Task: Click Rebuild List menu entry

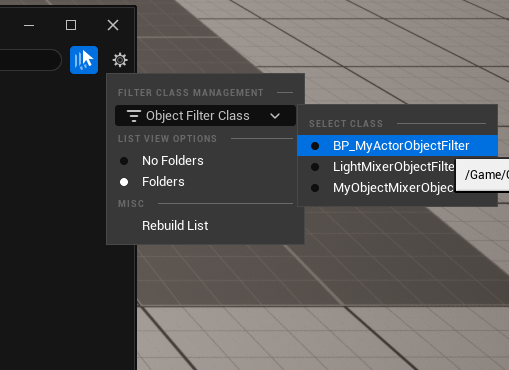Action: [205, 226]
